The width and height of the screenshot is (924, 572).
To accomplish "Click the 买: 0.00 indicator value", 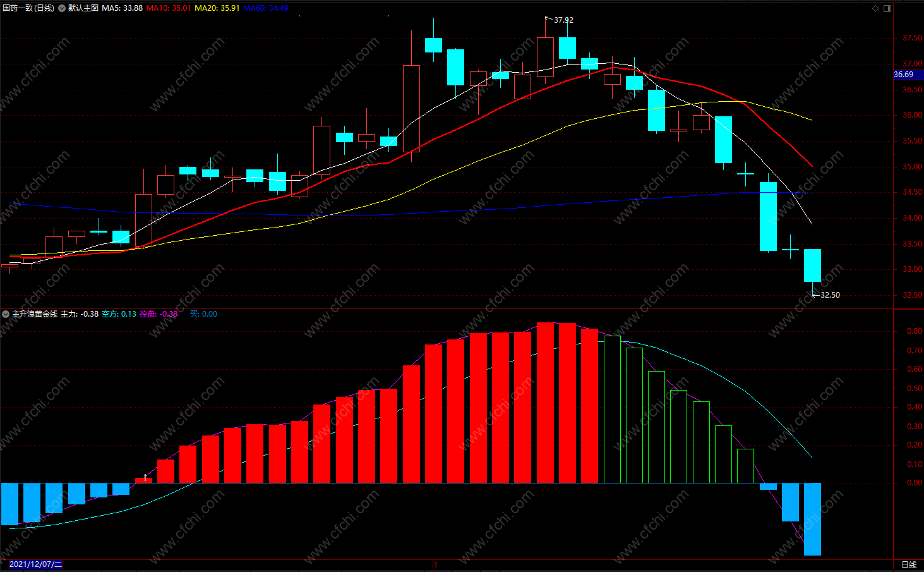I will tap(203, 314).
